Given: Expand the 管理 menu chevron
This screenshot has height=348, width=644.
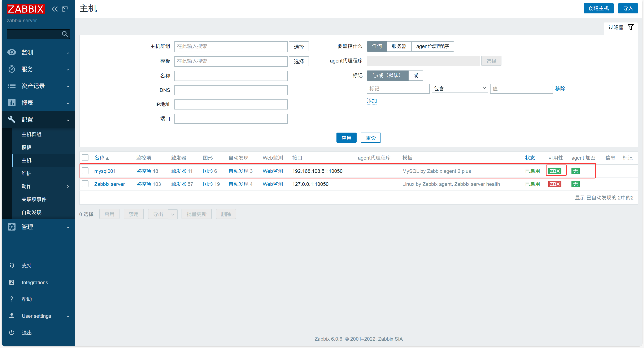Looking at the screenshot, I should pyautogui.click(x=68, y=227).
